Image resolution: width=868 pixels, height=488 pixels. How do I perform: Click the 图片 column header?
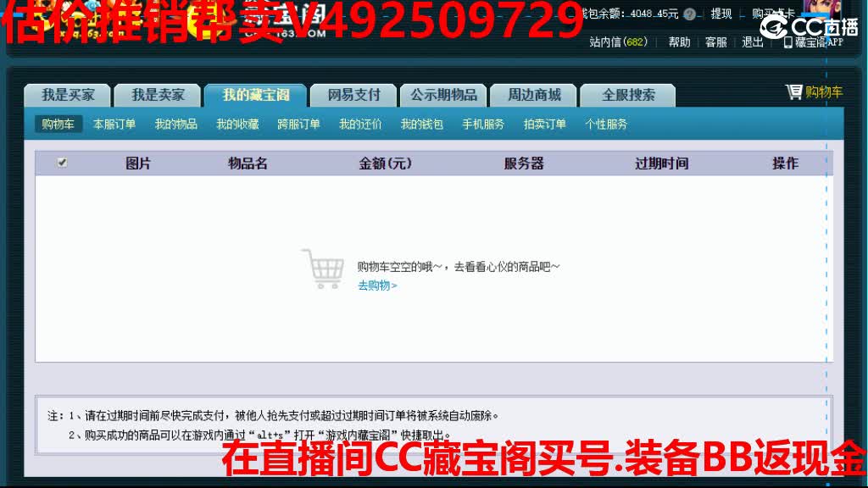pos(138,164)
